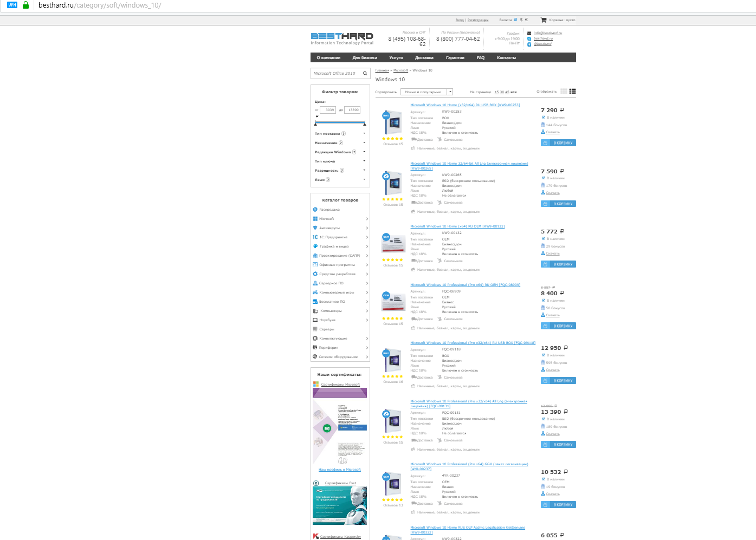
Task: Open the О компании menu item
Action: coord(328,58)
